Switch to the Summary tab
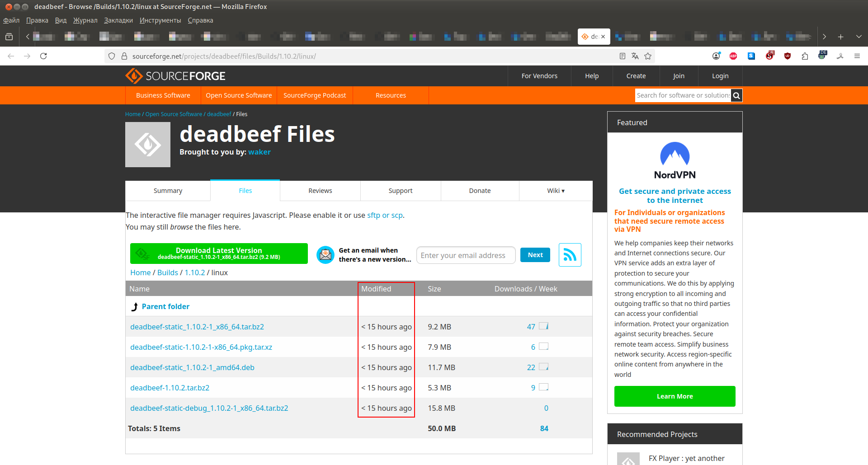The width and height of the screenshot is (868, 465). [x=168, y=191]
